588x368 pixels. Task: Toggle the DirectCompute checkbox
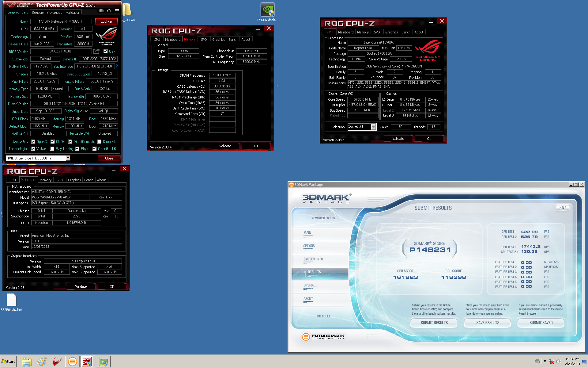coord(70,142)
